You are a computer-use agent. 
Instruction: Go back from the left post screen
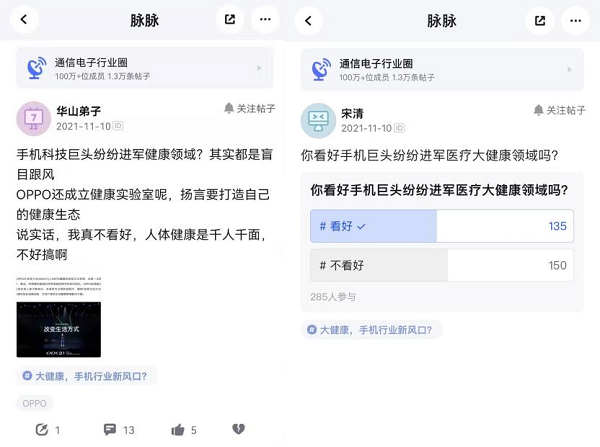point(24,19)
